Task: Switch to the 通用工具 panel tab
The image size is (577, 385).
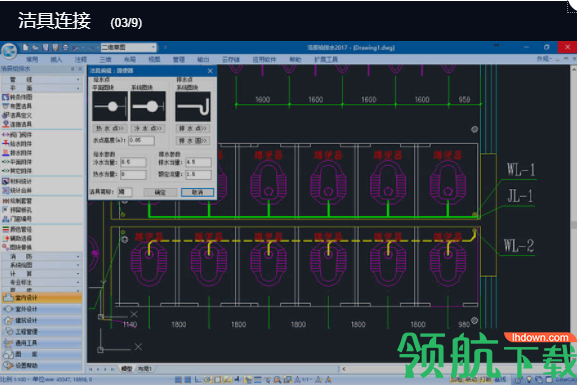Action: coord(42,343)
